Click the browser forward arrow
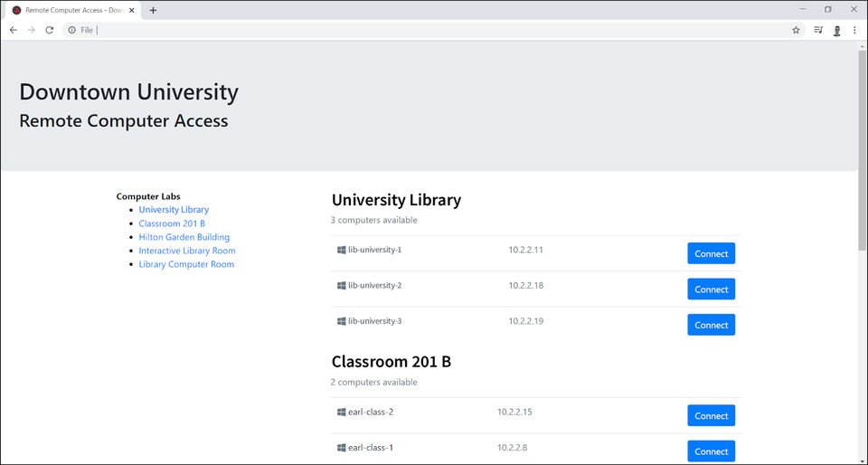The width and height of the screenshot is (868, 465). point(32,30)
